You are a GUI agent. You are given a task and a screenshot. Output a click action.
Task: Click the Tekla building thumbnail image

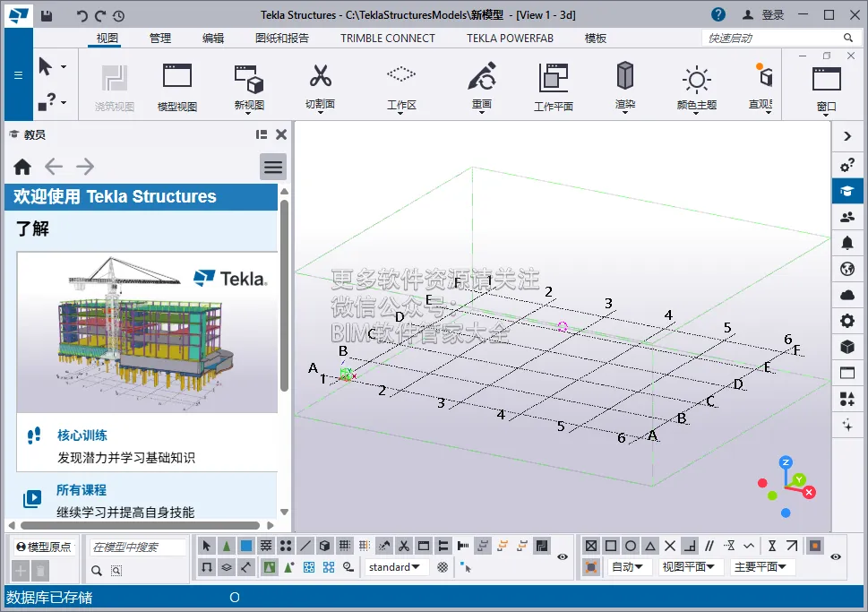coord(147,332)
